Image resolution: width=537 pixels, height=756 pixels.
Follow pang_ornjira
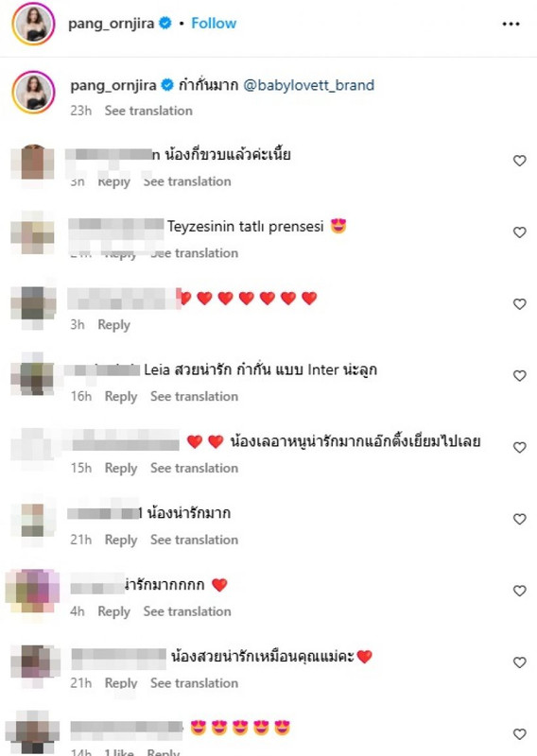pyautogui.click(x=214, y=23)
